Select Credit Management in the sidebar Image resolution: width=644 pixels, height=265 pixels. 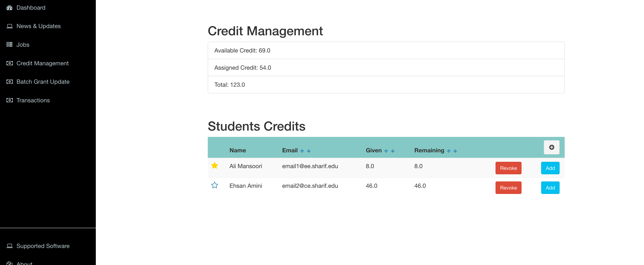[x=42, y=63]
